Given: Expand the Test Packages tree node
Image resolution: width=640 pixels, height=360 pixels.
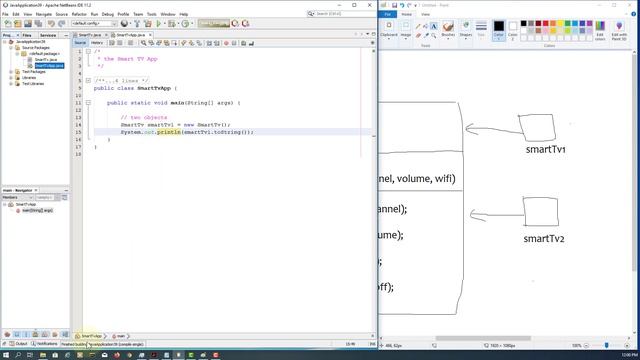Looking at the screenshot, I should click(x=11, y=72).
